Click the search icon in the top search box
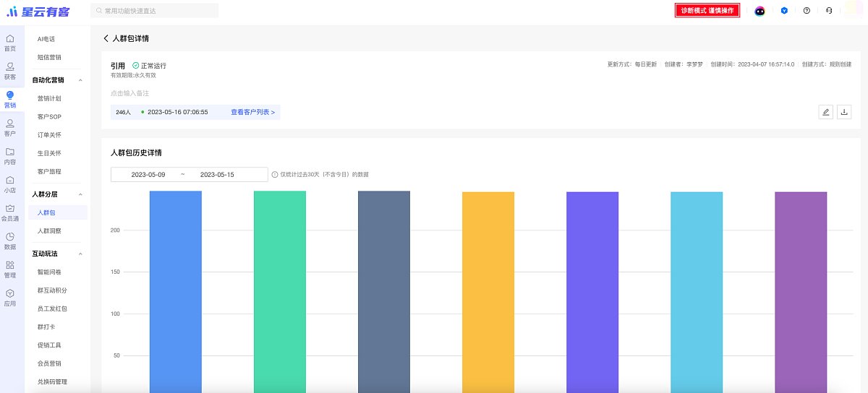The height and width of the screenshot is (393, 868). [x=98, y=11]
